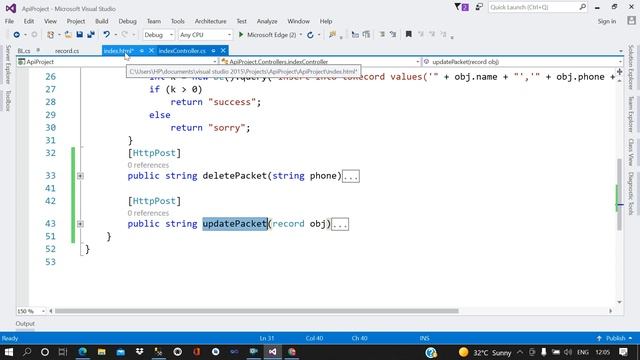Open the Solution Explorer side tab
The height and width of the screenshot is (360, 640).
(x=631, y=67)
